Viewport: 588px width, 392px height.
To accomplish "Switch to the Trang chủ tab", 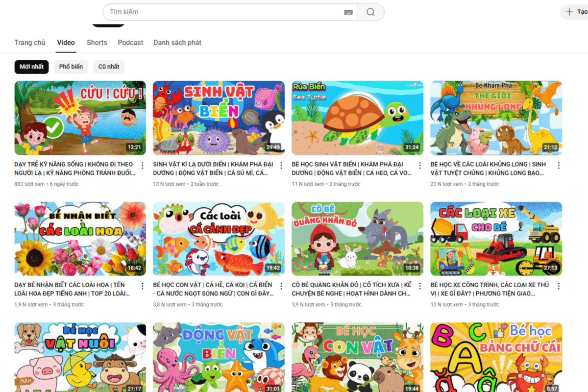I will (x=30, y=43).
